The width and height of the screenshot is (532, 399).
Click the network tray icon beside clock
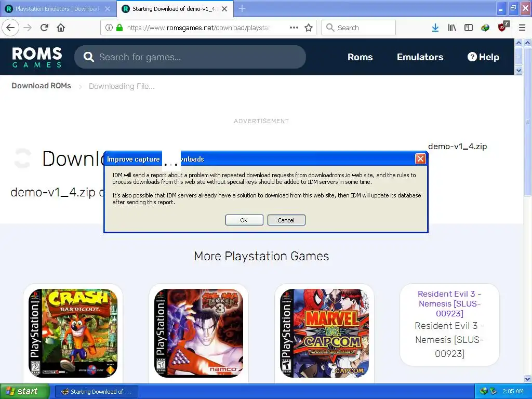(x=494, y=391)
